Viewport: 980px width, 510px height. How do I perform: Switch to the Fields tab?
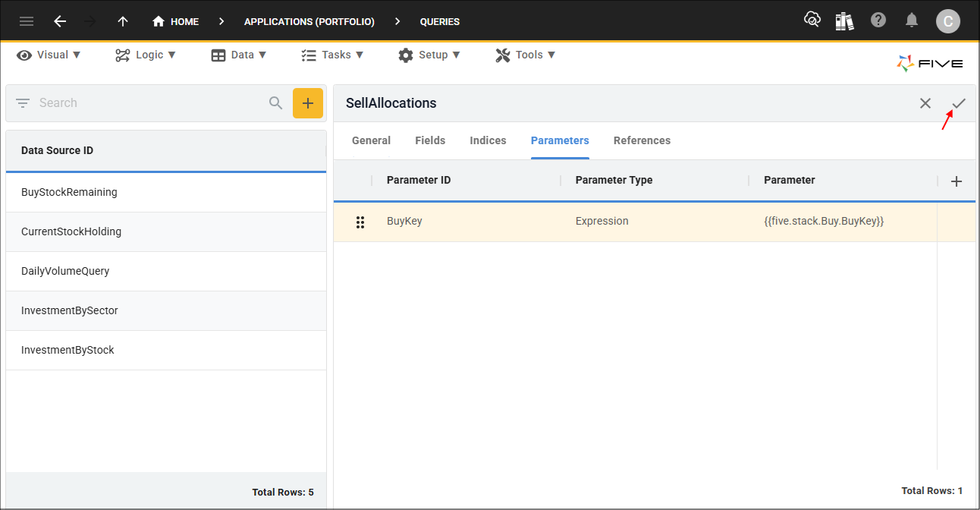pos(430,140)
